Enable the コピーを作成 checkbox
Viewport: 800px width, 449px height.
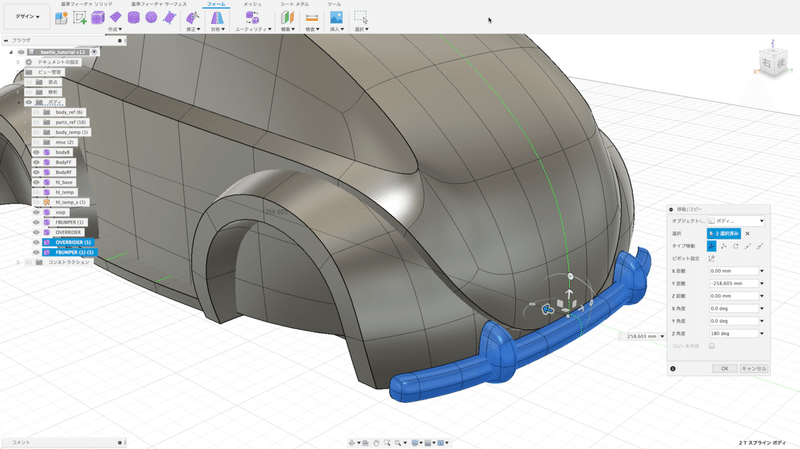click(711, 345)
